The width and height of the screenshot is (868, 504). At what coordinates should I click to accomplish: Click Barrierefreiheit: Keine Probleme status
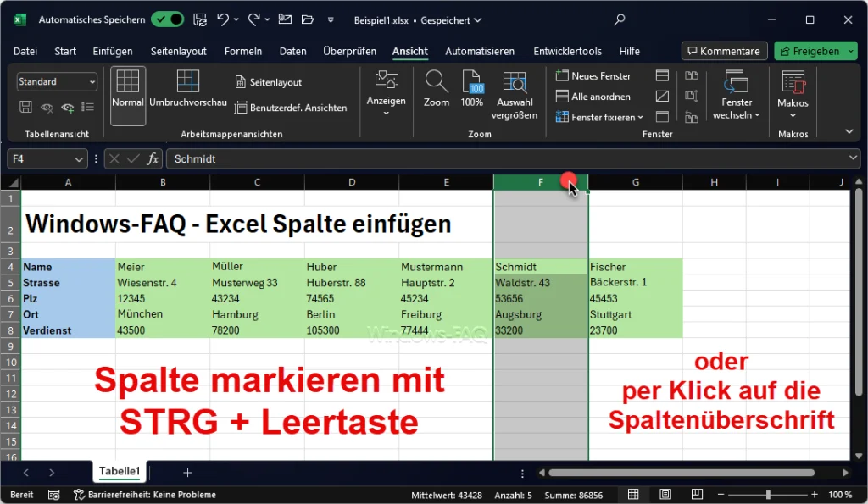(x=145, y=495)
